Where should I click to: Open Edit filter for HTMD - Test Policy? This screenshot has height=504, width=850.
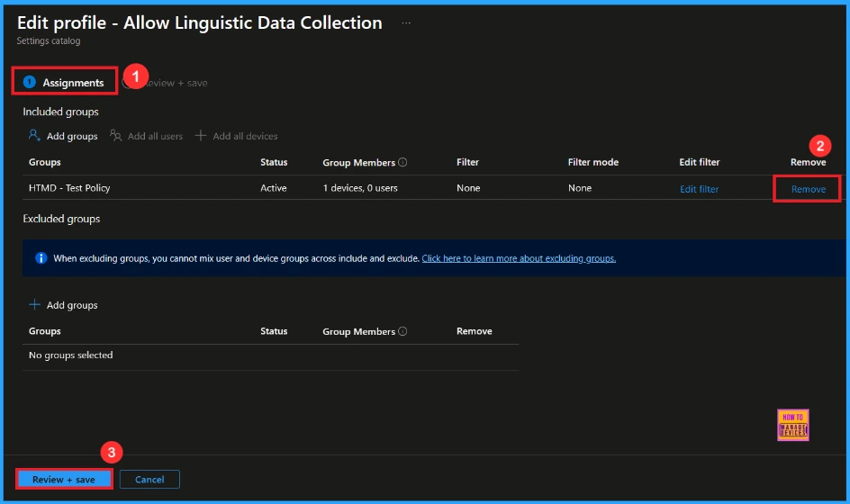[699, 189]
